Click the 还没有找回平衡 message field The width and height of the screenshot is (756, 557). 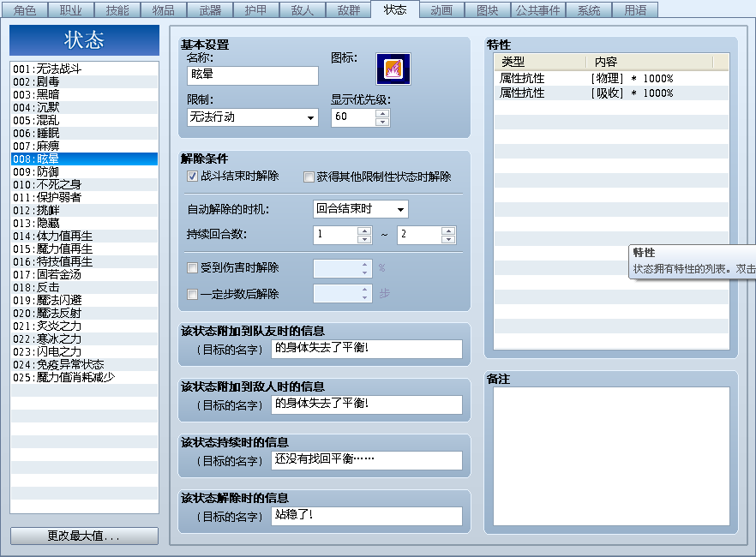pos(367,460)
